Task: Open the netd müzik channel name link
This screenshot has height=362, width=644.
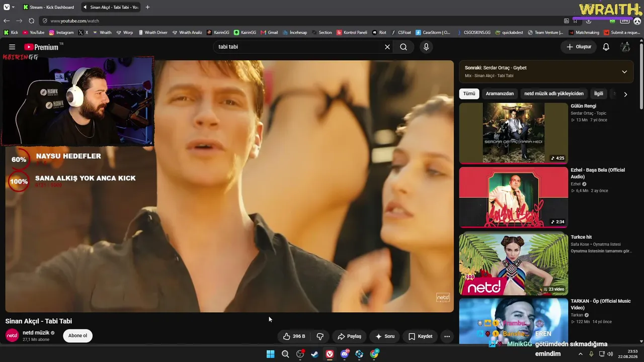Action: click(36, 333)
